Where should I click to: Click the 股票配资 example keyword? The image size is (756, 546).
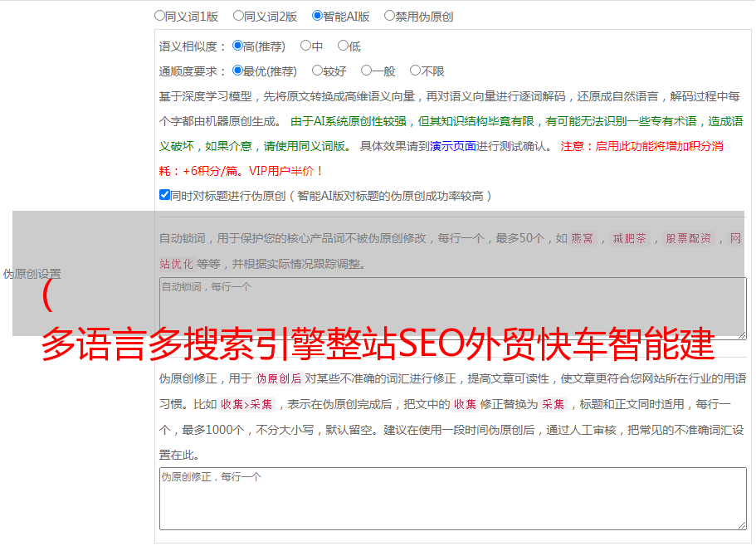coord(689,238)
